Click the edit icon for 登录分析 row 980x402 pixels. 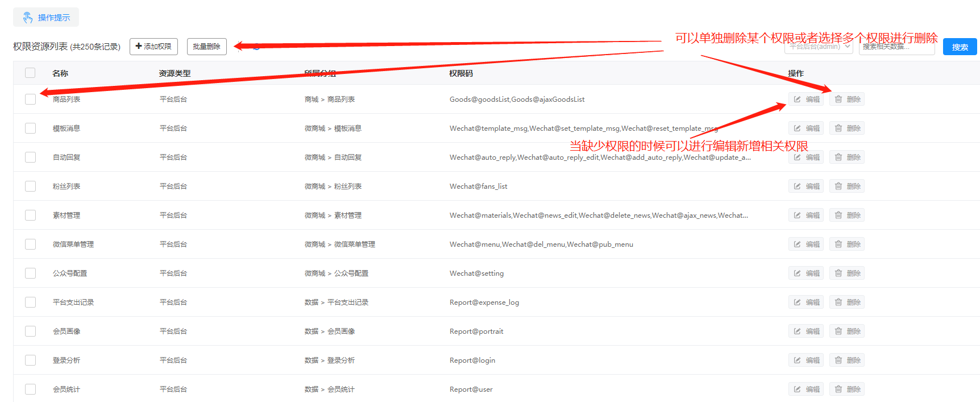798,360
